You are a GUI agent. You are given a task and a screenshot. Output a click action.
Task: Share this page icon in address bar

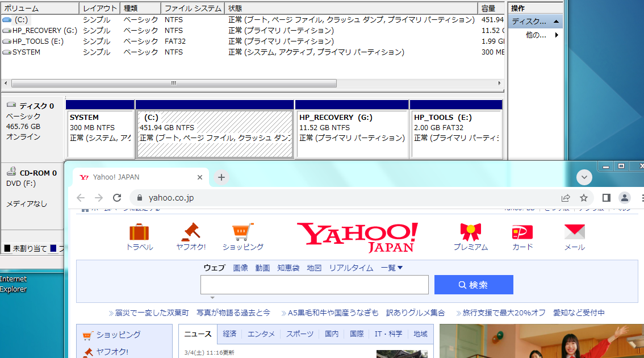coord(566,198)
